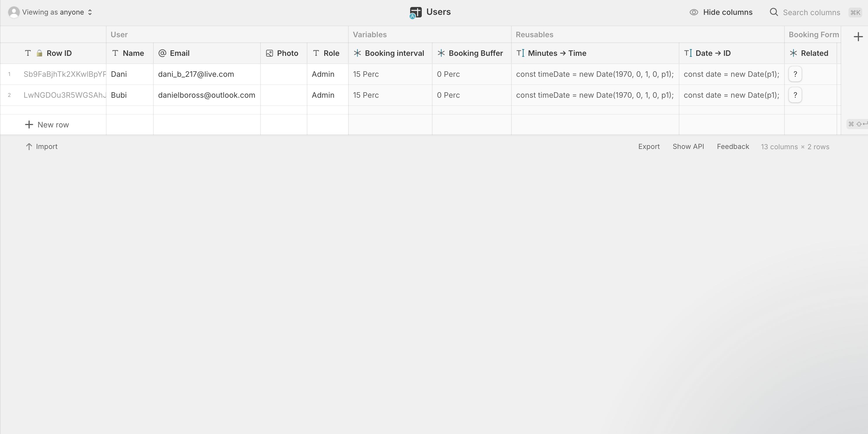
Task: Click the lock icon on Row ID column
Action: [39, 53]
